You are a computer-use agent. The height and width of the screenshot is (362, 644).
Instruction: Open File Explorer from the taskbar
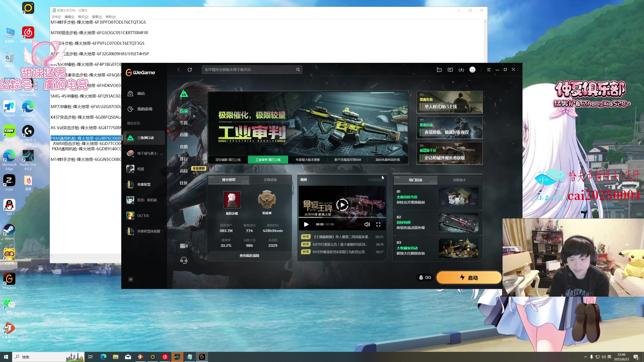pyautogui.click(x=115, y=357)
